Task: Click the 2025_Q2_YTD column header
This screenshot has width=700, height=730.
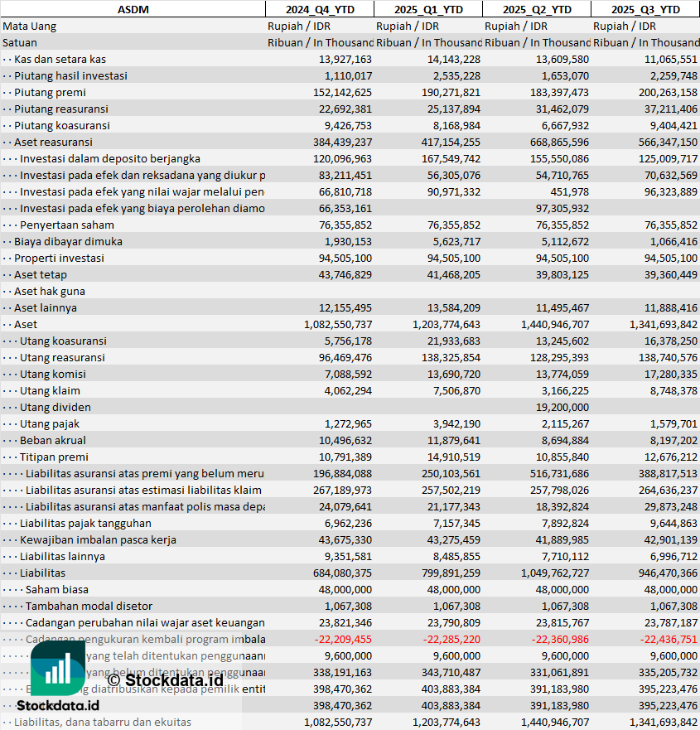Action: 537,9
